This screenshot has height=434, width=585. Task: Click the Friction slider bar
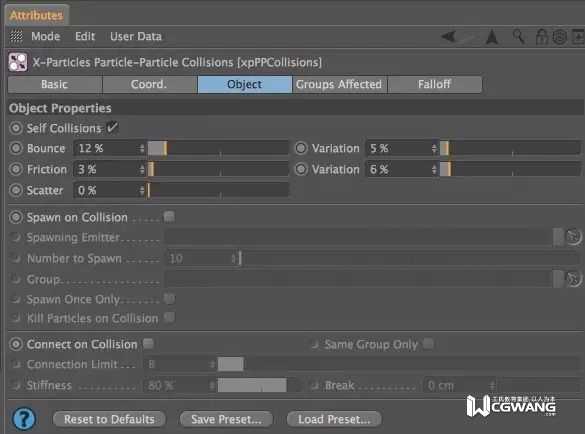[218, 169]
